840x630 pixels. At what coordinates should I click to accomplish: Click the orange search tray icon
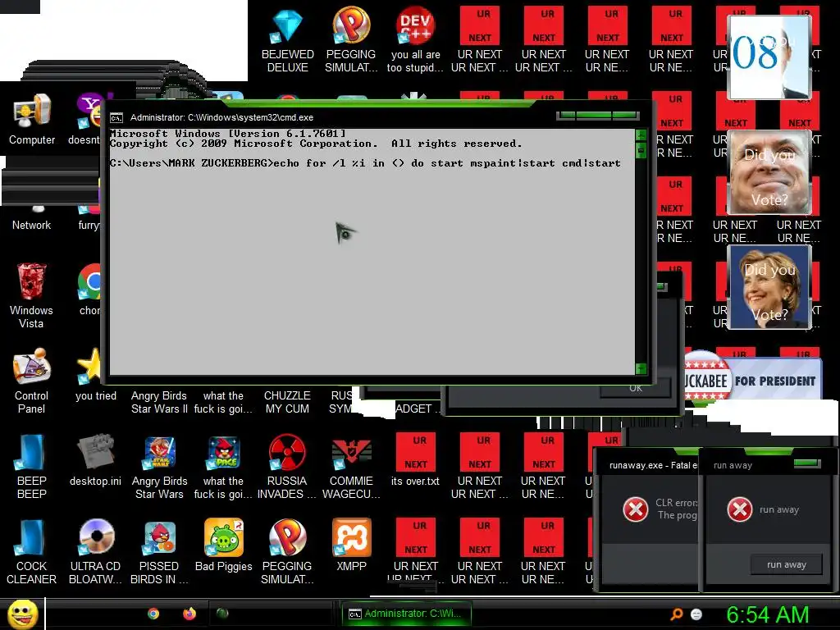pyautogui.click(x=677, y=614)
